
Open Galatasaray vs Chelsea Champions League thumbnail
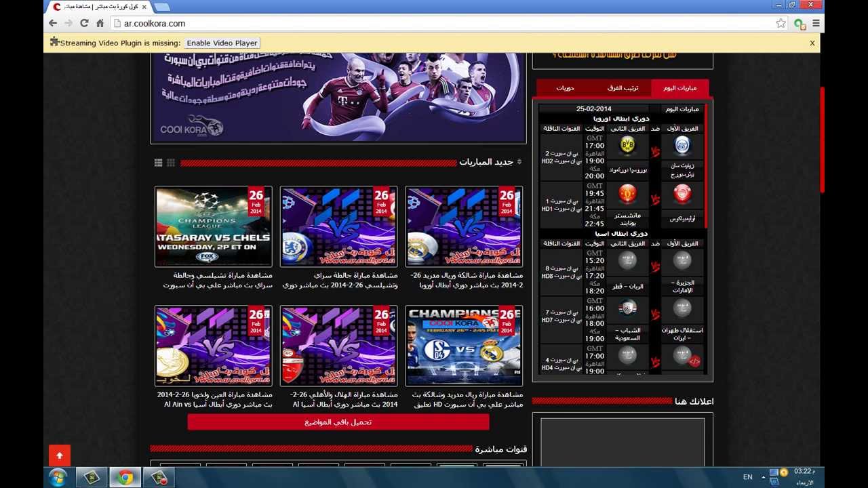[x=214, y=226]
